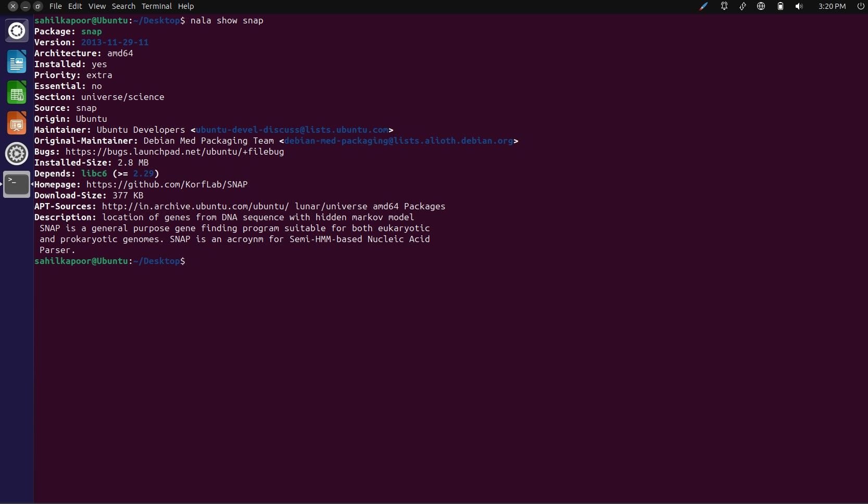Click the empty bottom prompt line

coord(110,261)
